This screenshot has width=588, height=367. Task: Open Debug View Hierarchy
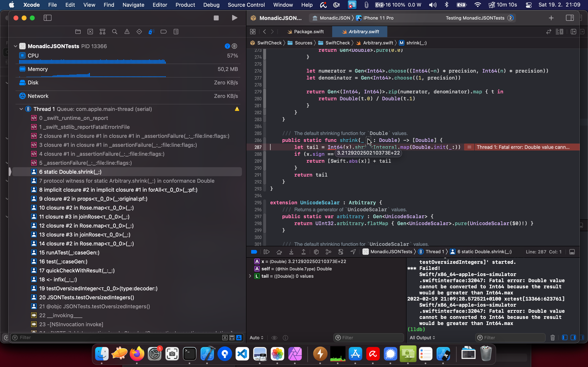coord(316,252)
